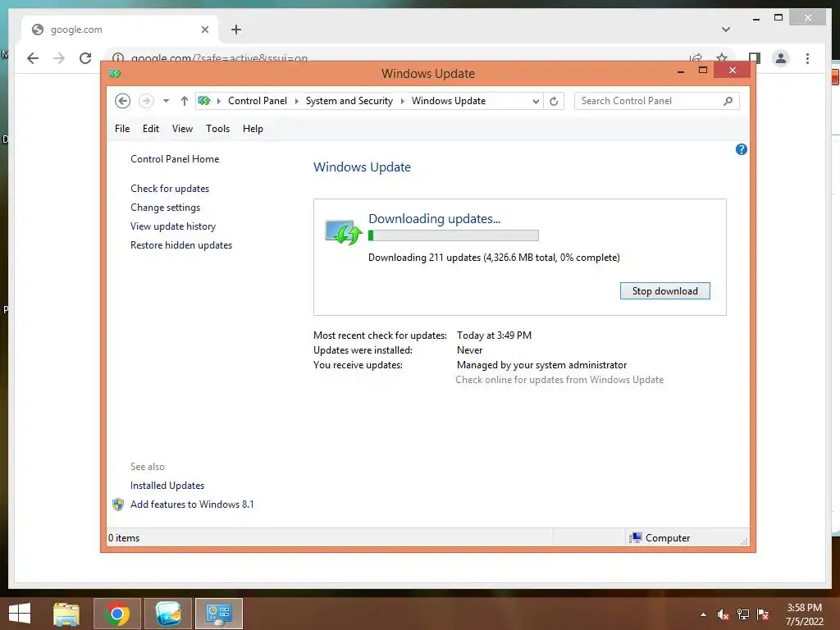The width and height of the screenshot is (840, 630).
Task: Click the search magnifier icon
Action: 728,101
